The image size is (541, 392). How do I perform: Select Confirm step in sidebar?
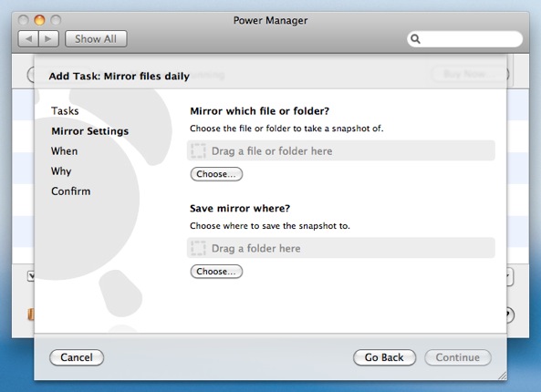tap(71, 191)
